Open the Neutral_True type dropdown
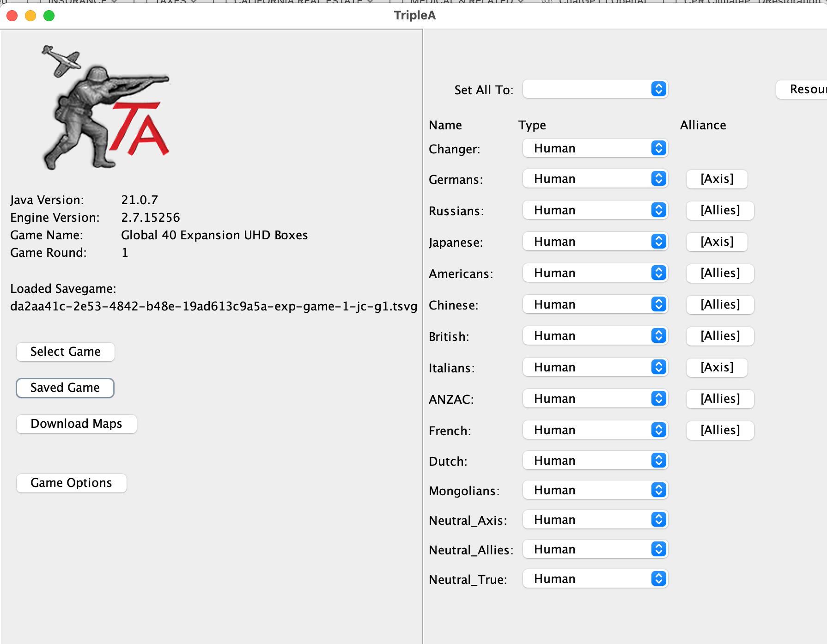Screen dimensions: 827x644 (x=595, y=578)
